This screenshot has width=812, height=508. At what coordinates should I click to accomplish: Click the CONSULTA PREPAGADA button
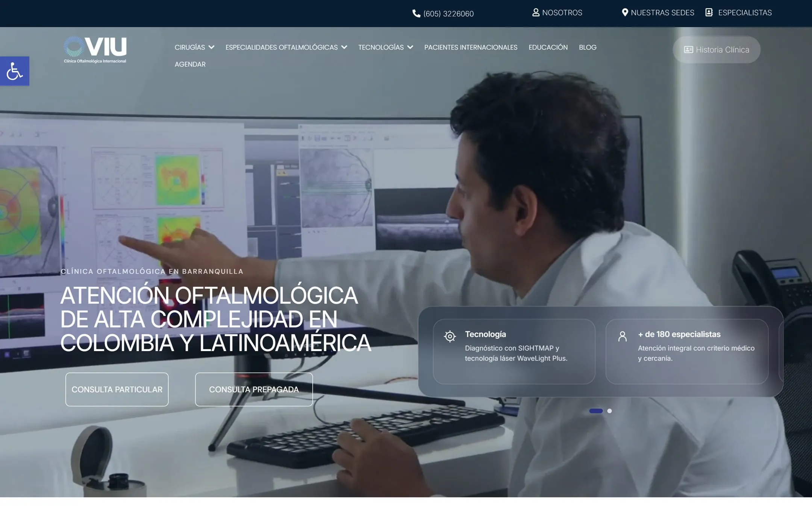[x=254, y=389]
